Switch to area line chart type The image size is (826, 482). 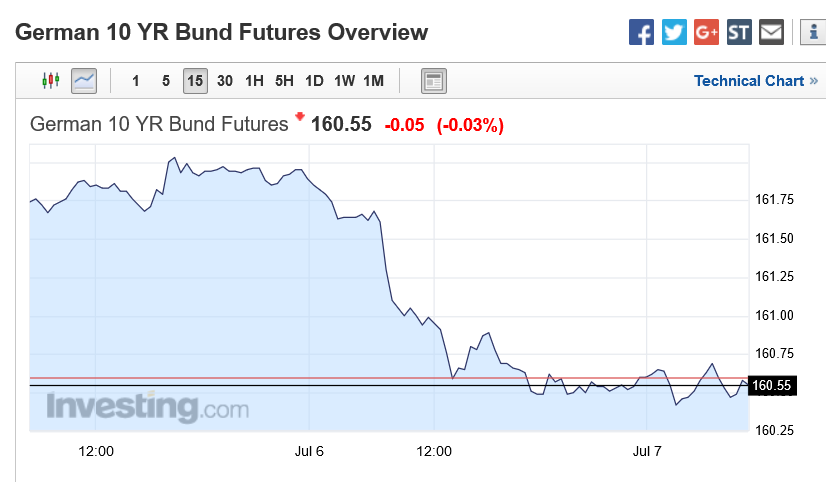click(84, 80)
